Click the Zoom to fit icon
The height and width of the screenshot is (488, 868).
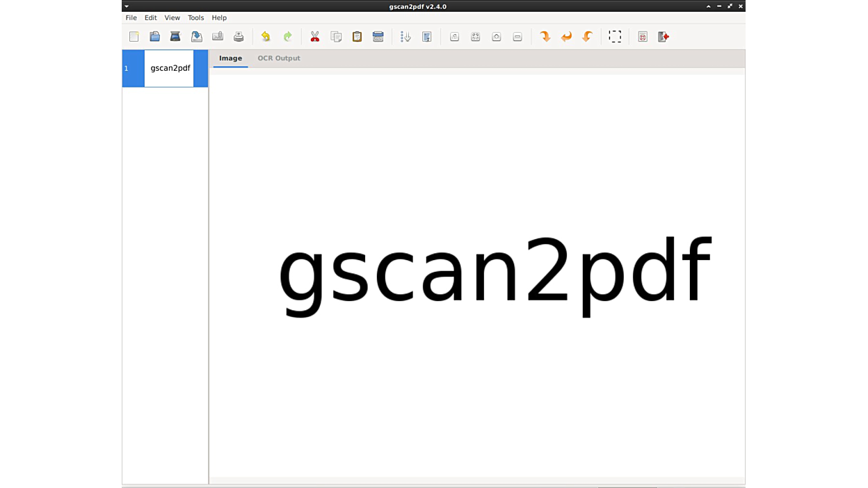point(476,37)
